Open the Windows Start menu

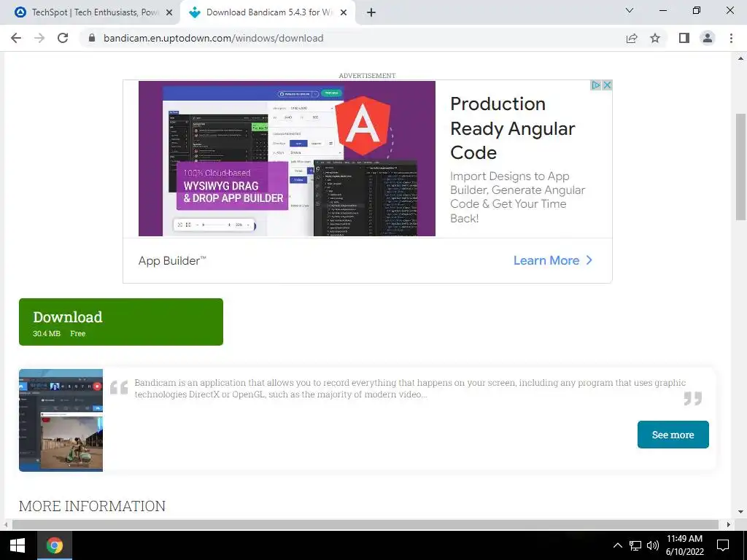point(18,545)
